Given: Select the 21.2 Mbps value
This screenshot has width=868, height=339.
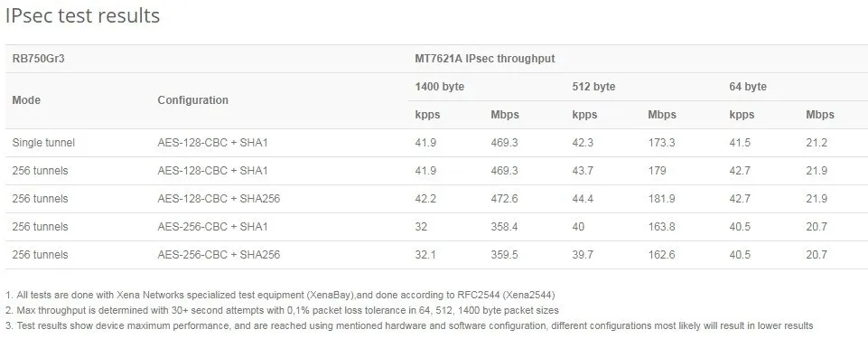Looking at the screenshot, I should 817,142.
